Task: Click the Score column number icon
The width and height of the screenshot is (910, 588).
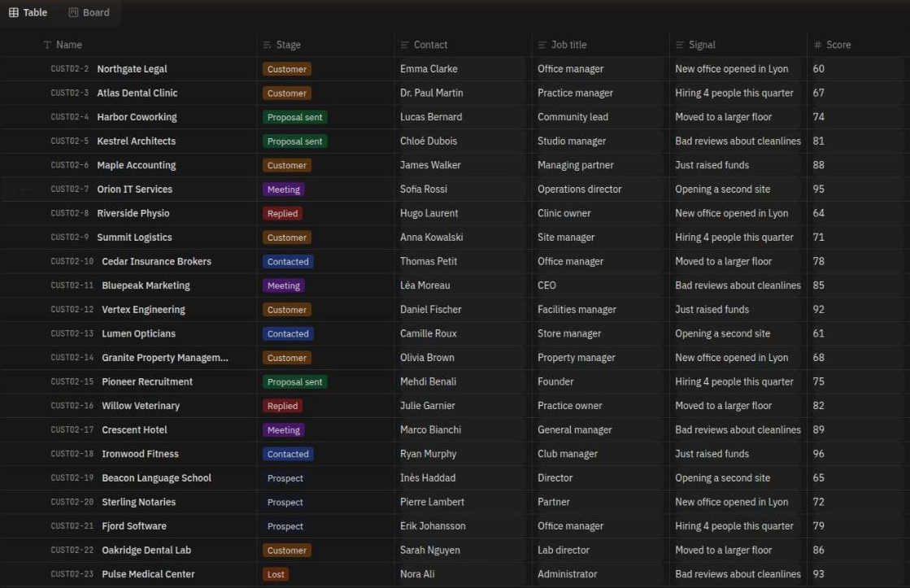Action: pos(817,45)
